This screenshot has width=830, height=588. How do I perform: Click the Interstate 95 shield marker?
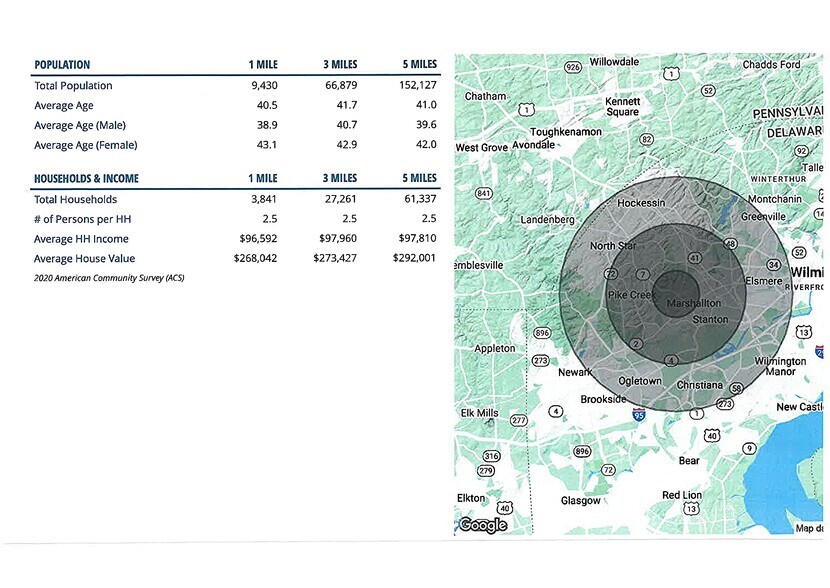pos(639,413)
